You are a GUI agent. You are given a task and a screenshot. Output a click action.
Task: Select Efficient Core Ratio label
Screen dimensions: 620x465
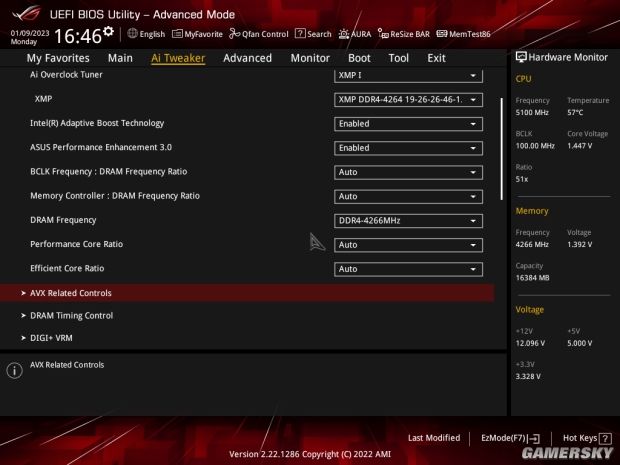(x=67, y=268)
